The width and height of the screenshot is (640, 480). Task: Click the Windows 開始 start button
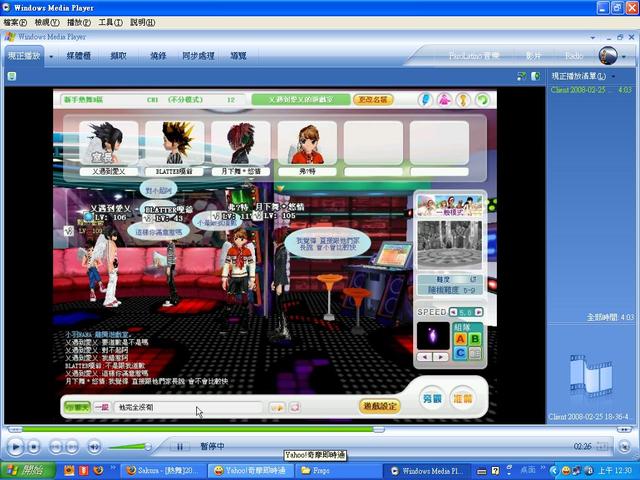click(28, 471)
